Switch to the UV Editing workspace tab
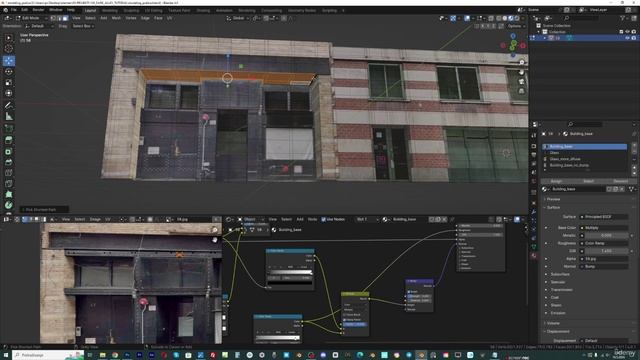This screenshot has width=640, height=360. click(x=153, y=11)
